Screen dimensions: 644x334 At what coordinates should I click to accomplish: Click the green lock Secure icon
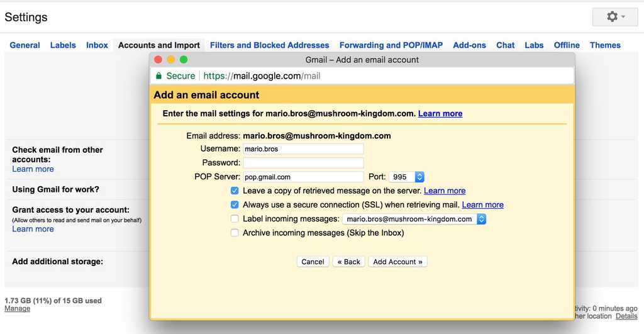click(158, 75)
